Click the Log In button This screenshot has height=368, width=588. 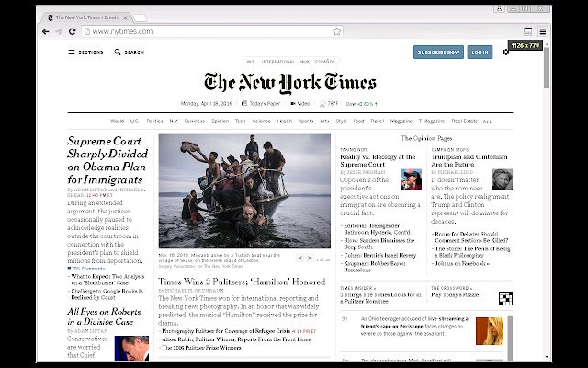tap(480, 52)
